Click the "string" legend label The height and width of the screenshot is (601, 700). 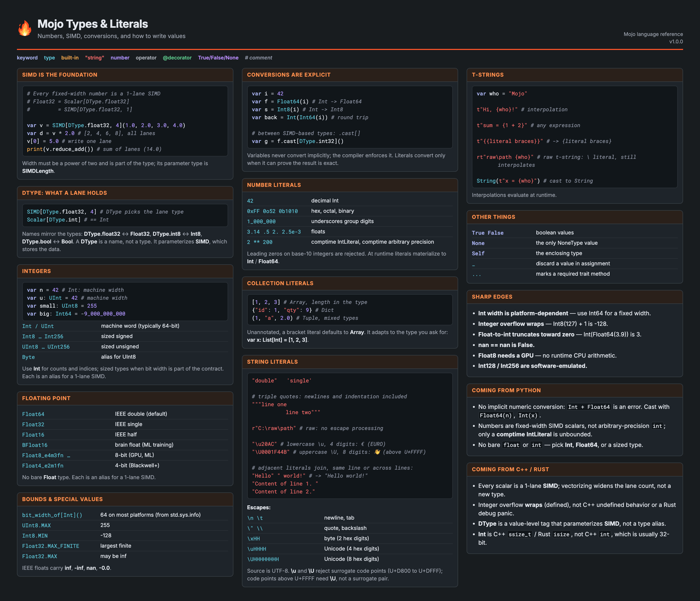pos(95,58)
